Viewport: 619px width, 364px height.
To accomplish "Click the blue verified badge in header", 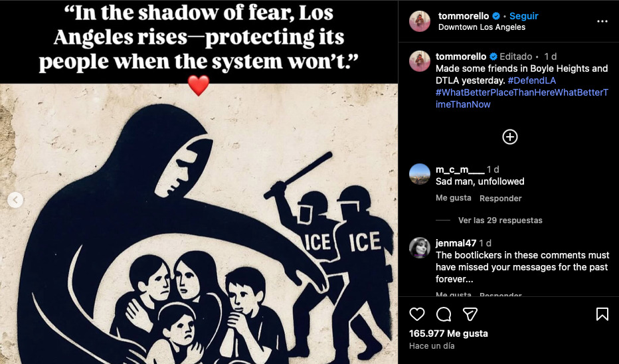I will 496,16.
